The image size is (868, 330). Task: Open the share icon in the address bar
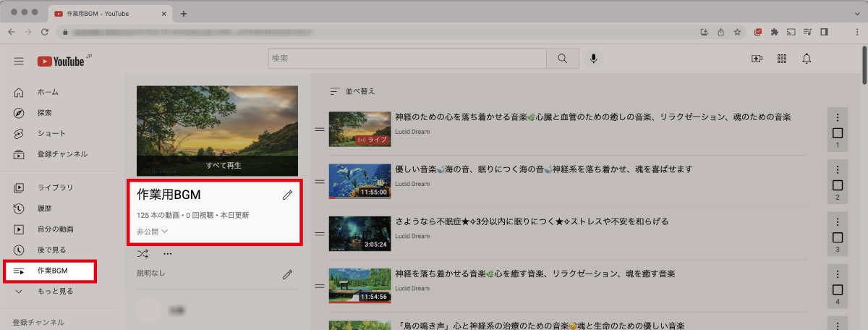click(721, 32)
